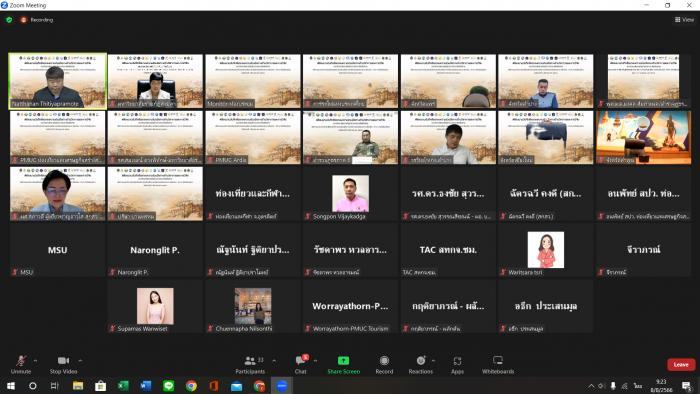Select the Supamas Wanwiset participant tile
Viewport: 700px width, 394px height.
(155, 306)
